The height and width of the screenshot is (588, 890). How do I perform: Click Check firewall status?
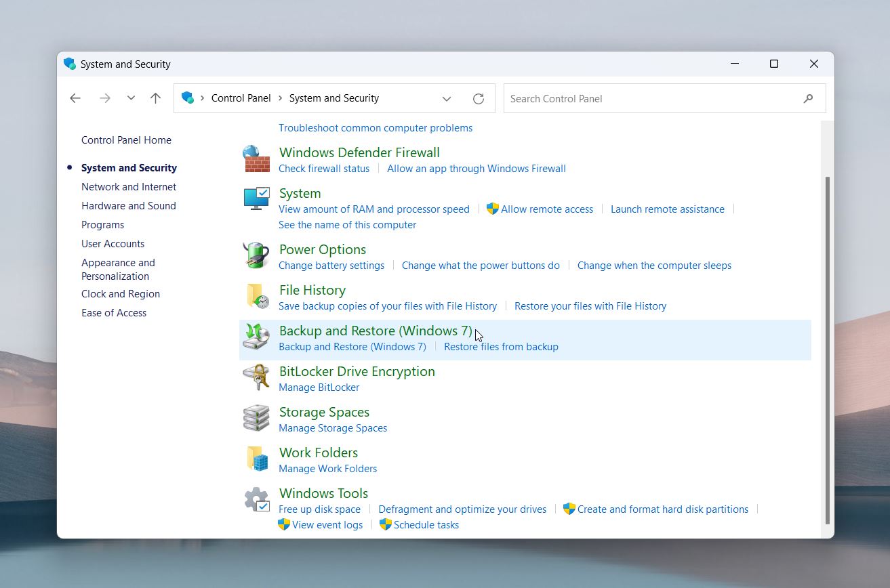point(324,169)
